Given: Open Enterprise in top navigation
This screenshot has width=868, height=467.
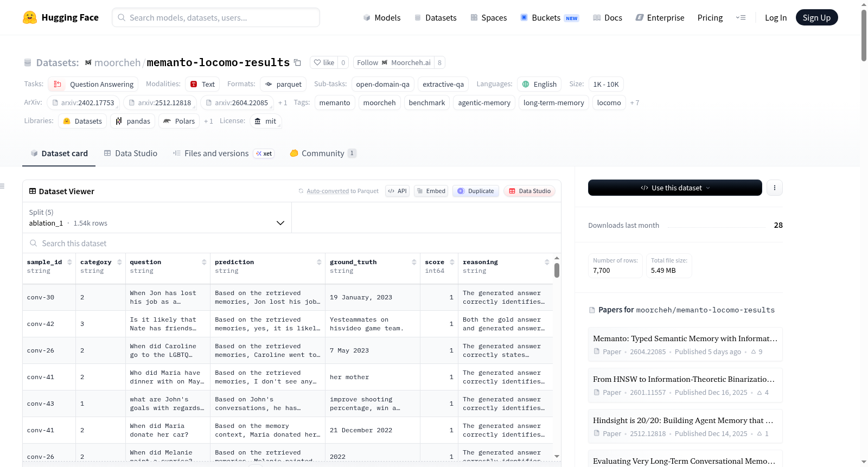Looking at the screenshot, I should pos(660,17).
